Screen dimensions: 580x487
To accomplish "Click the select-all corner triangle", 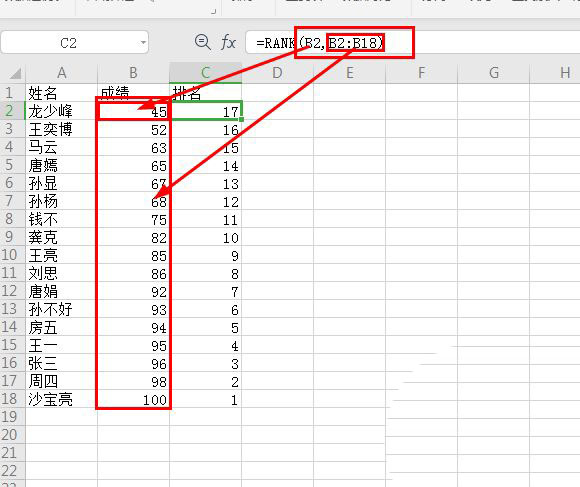I will (16, 74).
